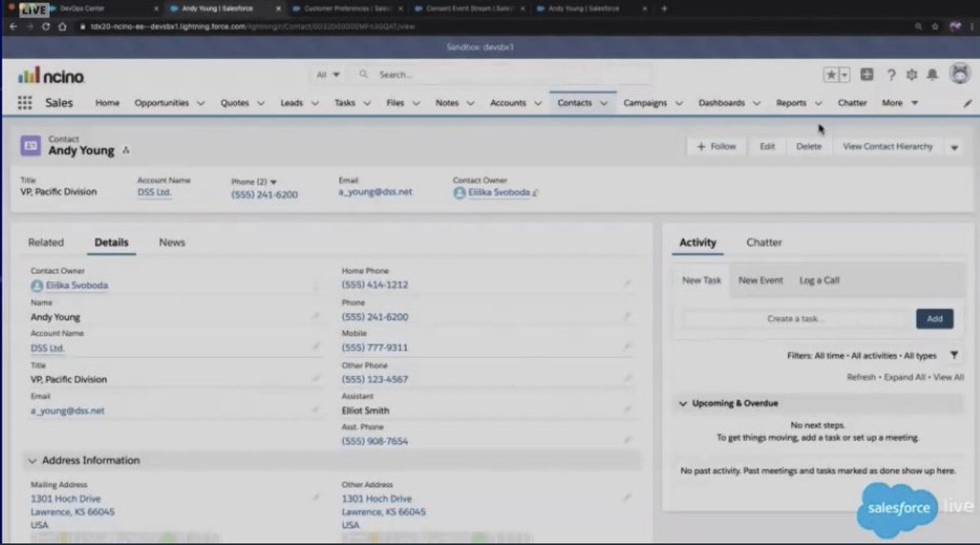Edit the Name field pencil icon
The image size is (980, 545).
coord(316,315)
